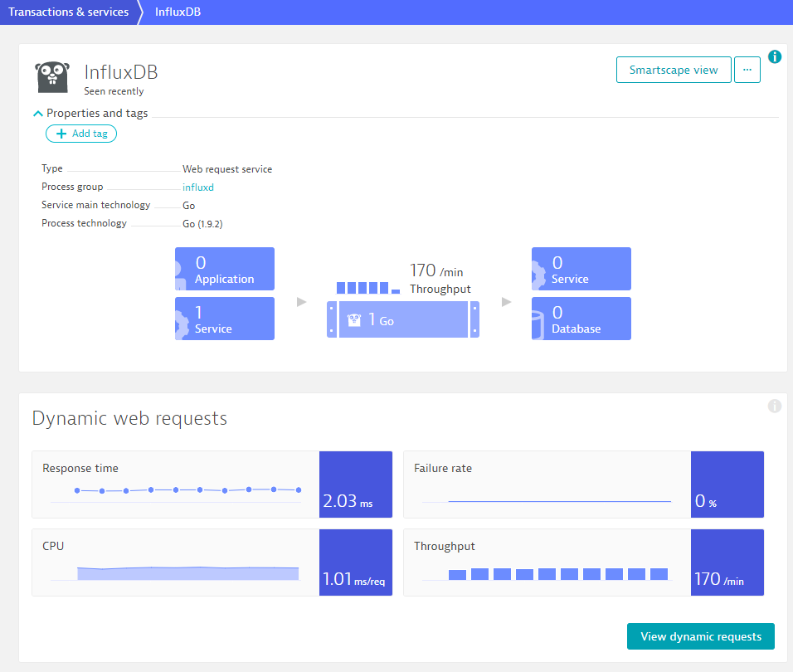Screen dimensions: 793x672
Task: Click the InfluxDB gopher logo icon
Action: click(x=52, y=77)
